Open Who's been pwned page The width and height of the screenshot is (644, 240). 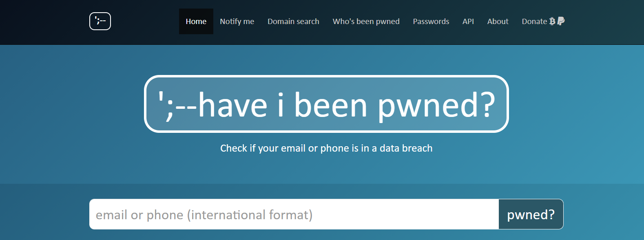click(x=366, y=21)
